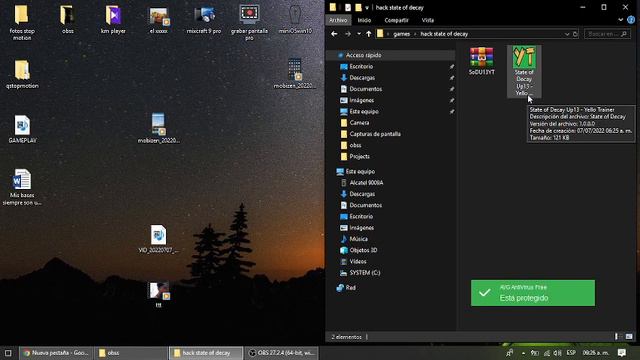Screen dimensions: 640x360
Task: Open the Windows notification center icon
Action: (x=622, y=353)
